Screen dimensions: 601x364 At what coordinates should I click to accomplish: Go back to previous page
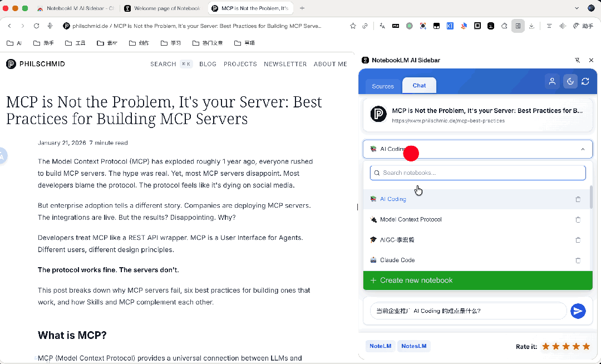pos(9,26)
